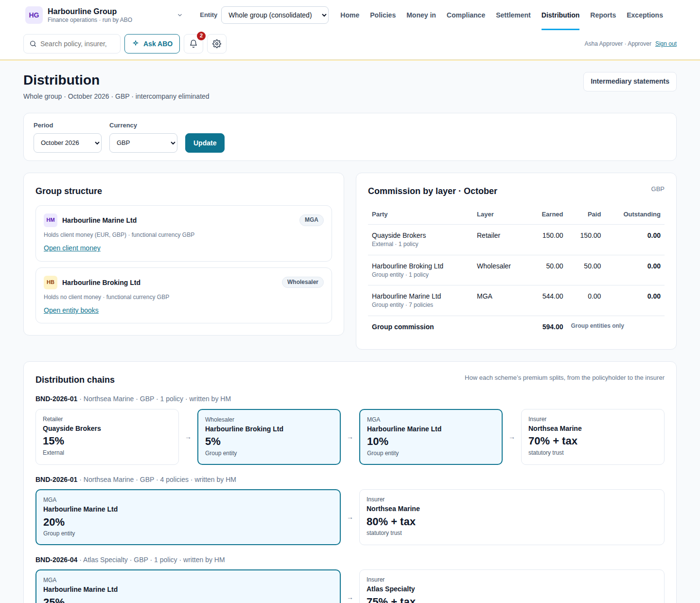Screen dimensions: 700x603
Task: Open the Compliance tab
Action: click(x=466, y=15)
